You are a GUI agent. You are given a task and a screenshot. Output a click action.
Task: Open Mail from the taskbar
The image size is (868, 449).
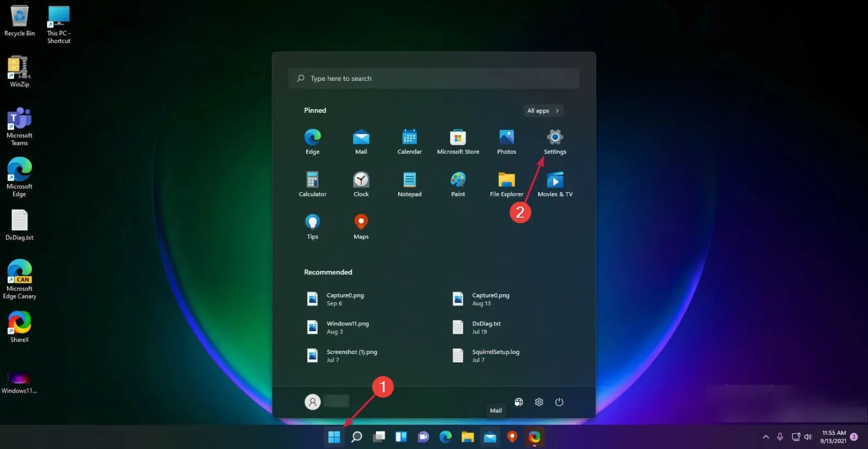[490, 437]
